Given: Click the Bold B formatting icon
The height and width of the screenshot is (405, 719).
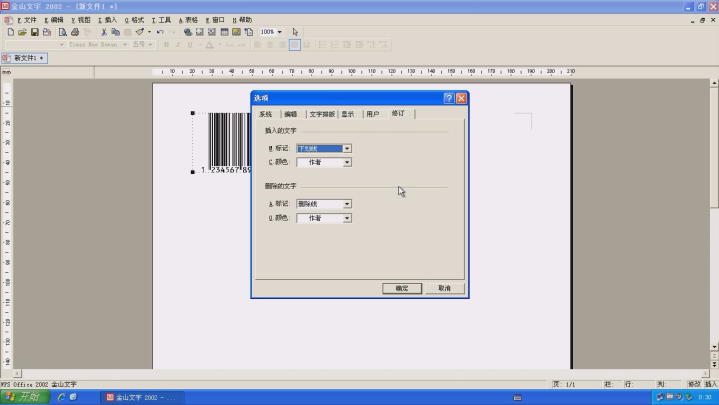Looking at the screenshot, I should [x=167, y=45].
